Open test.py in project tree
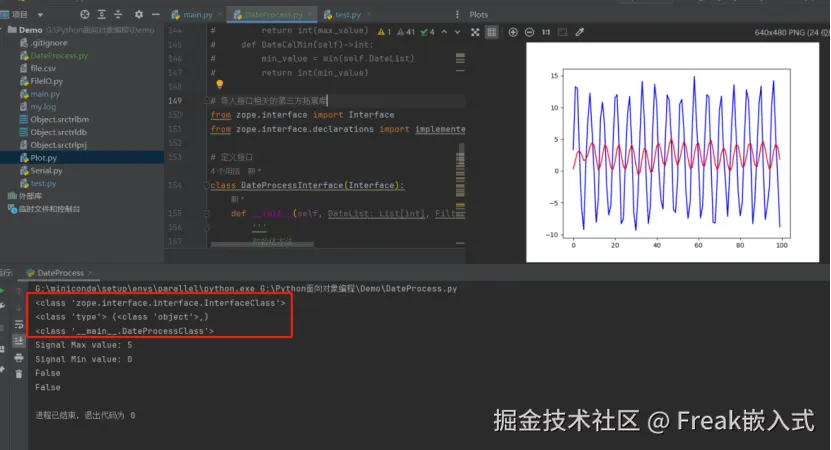 coord(42,183)
